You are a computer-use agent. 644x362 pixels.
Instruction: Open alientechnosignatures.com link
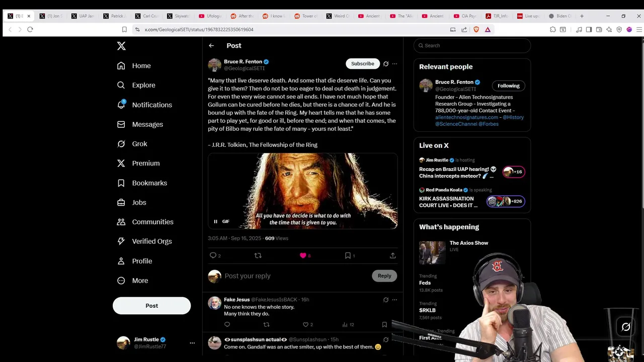466,117
